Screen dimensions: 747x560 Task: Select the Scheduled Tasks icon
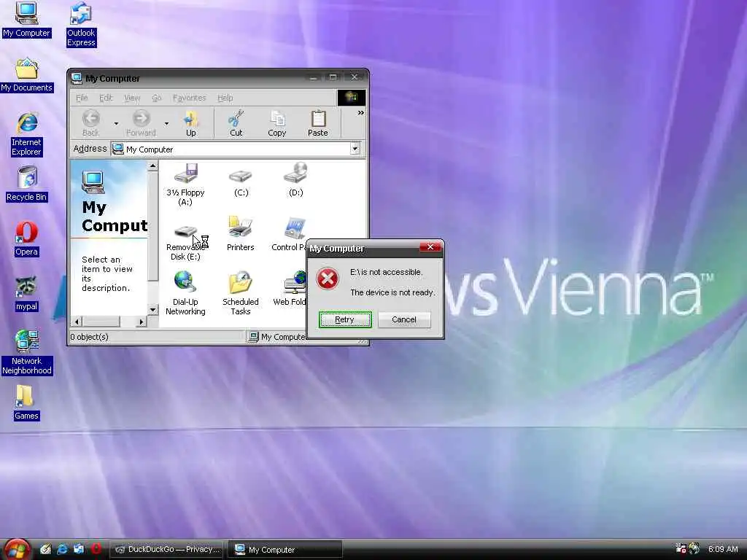[x=241, y=293]
